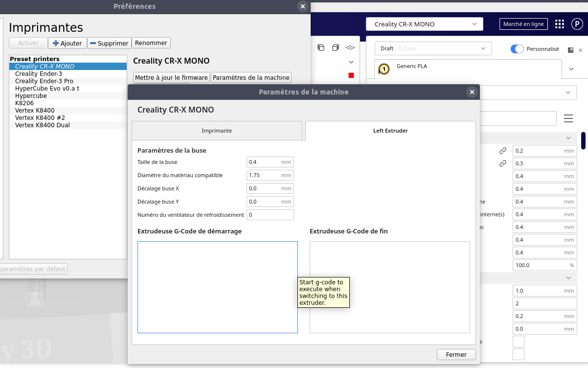The height and width of the screenshot is (368, 588).
Task: Select Vertex K8400 Dual printer entry
Action: pos(68,125)
